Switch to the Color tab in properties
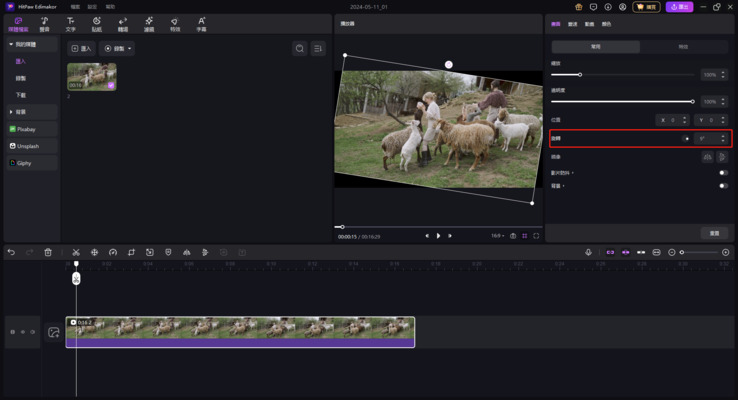Image resolution: width=738 pixels, height=400 pixels. tap(606, 23)
